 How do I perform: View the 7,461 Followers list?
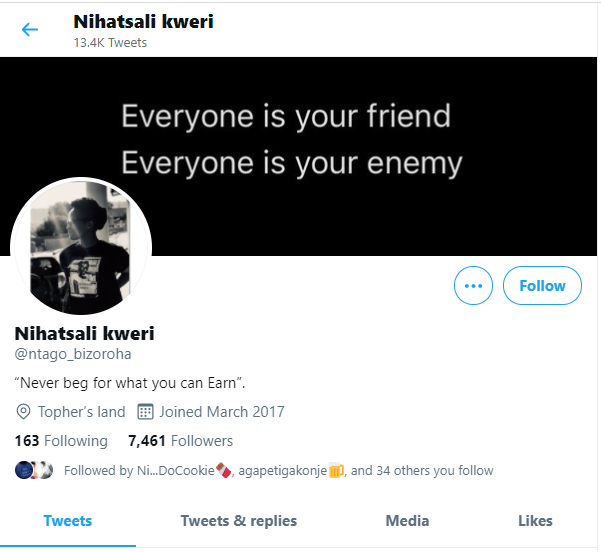(181, 441)
